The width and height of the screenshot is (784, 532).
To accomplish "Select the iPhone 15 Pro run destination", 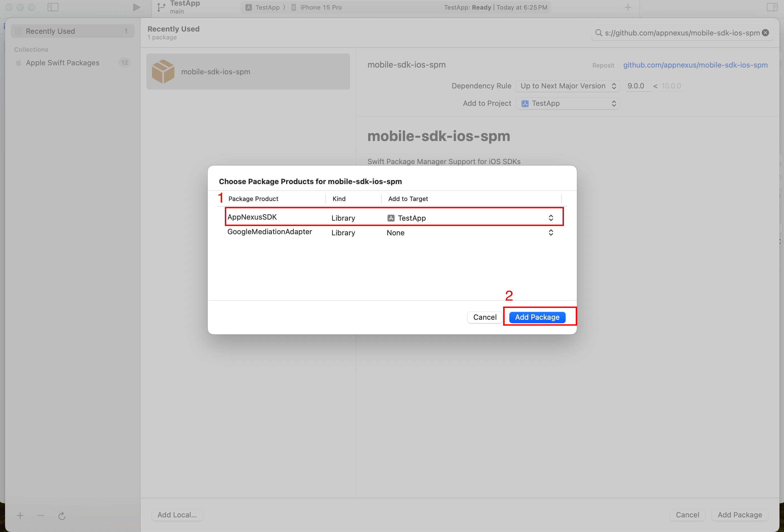I will (x=316, y=7).
